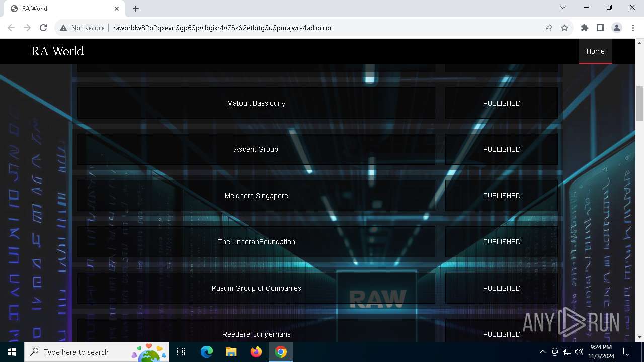Viewport: 644px width, 362px height.
Task: Open the tab search chevron
Action: [x=563, y=7]
